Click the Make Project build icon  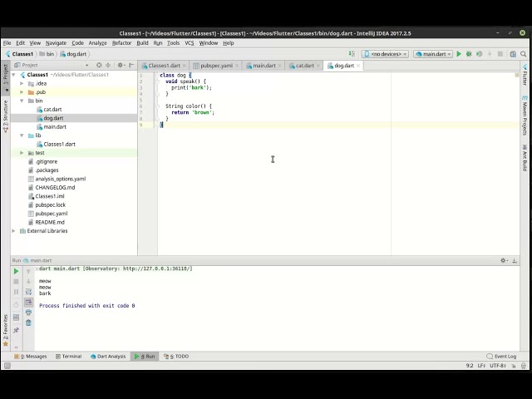(x=352, y=54)
